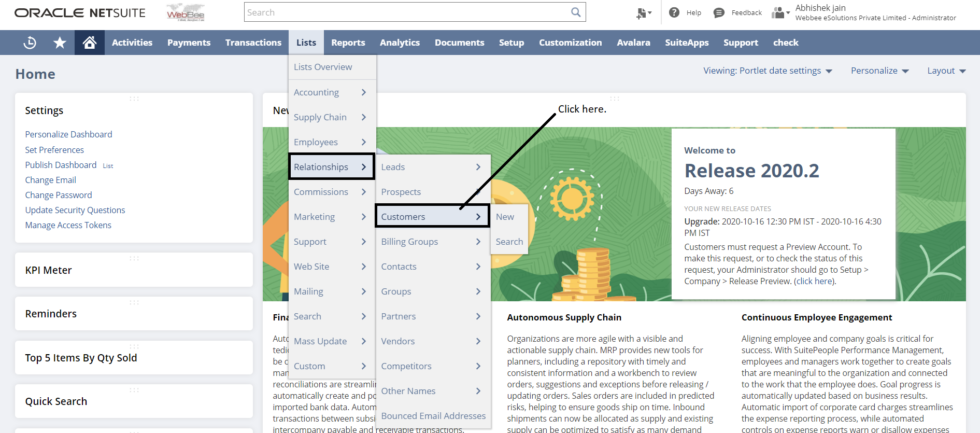Image resolution: width=980 pixels, height=433 pixels.
Task: Click the Change Email link
Action: point(50,180)
